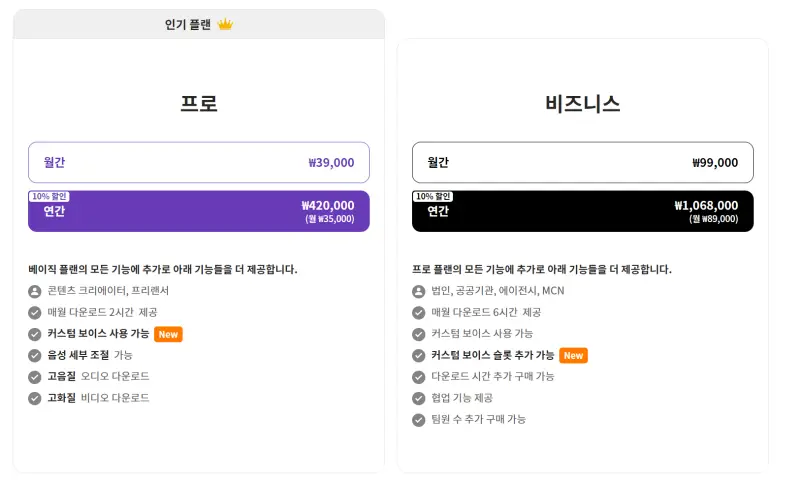The height and width of the screenshot is (483, 800).
Task: Click the 베이직 플랜의 모든 기능에 heading
Action: (163, 269)
